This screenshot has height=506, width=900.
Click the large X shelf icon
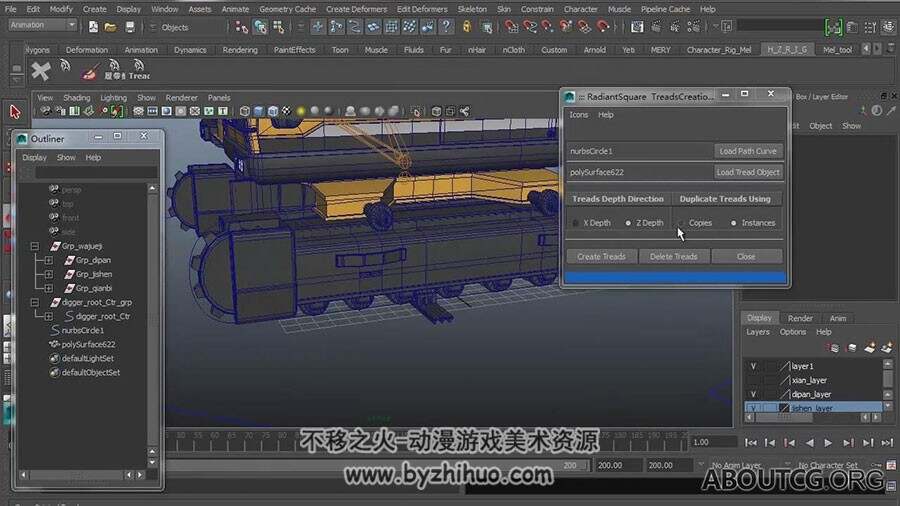point(41,71)
